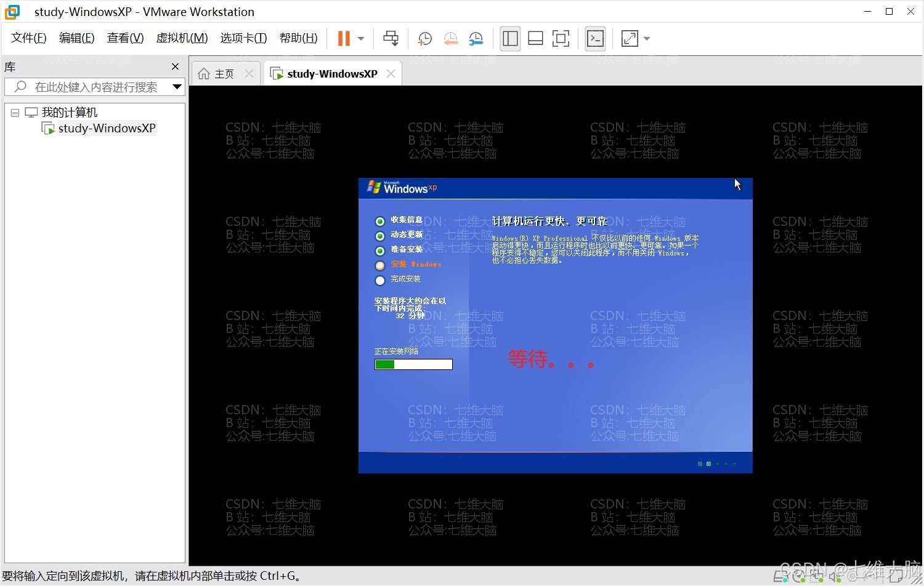Screen dimensions: 924x586
Task: Open the power options dropdown arrow
Action: [x=361, y=39]
